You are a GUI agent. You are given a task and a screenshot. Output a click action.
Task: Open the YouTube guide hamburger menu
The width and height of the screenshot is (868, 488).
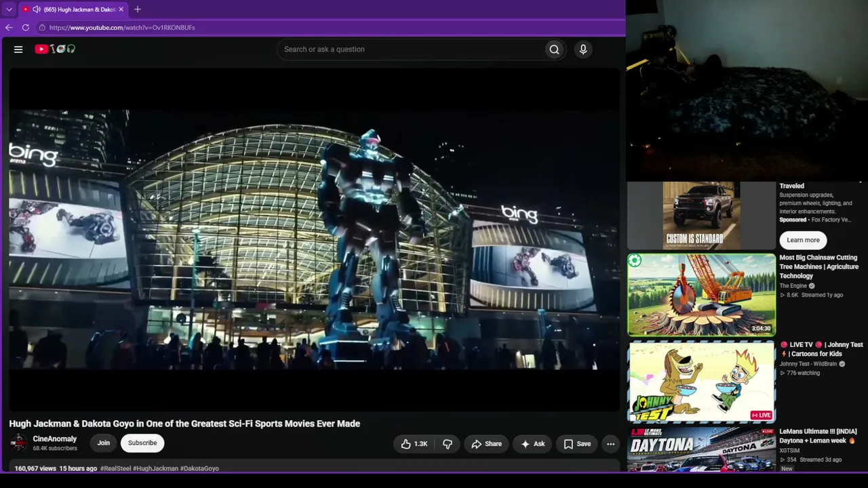(18, 49)
